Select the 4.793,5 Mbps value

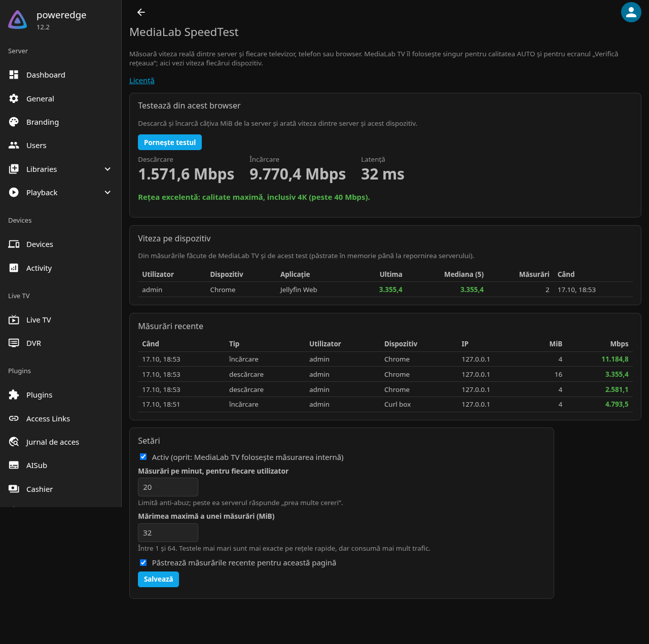coord(617,405)
